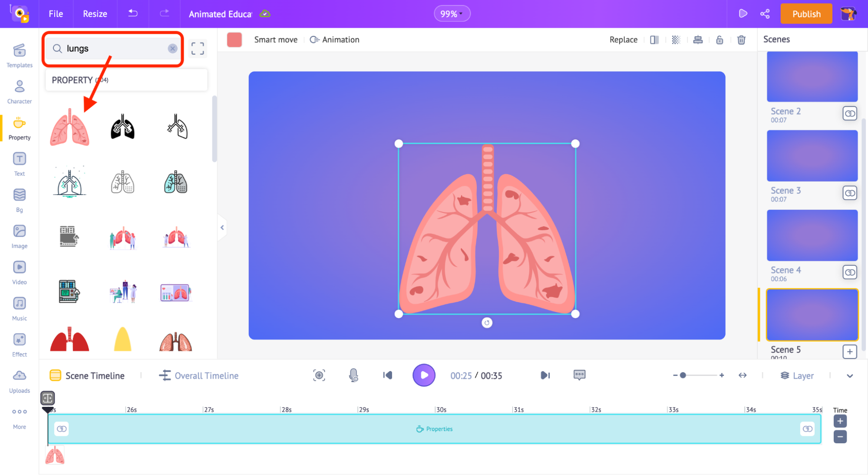Edit the project title Animated Educa
The image size is (868, 475).
pyautogui.click(x=220, y=14)
